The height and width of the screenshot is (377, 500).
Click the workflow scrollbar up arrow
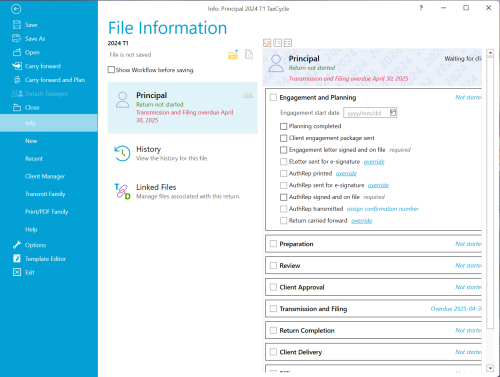click(490, 53)
